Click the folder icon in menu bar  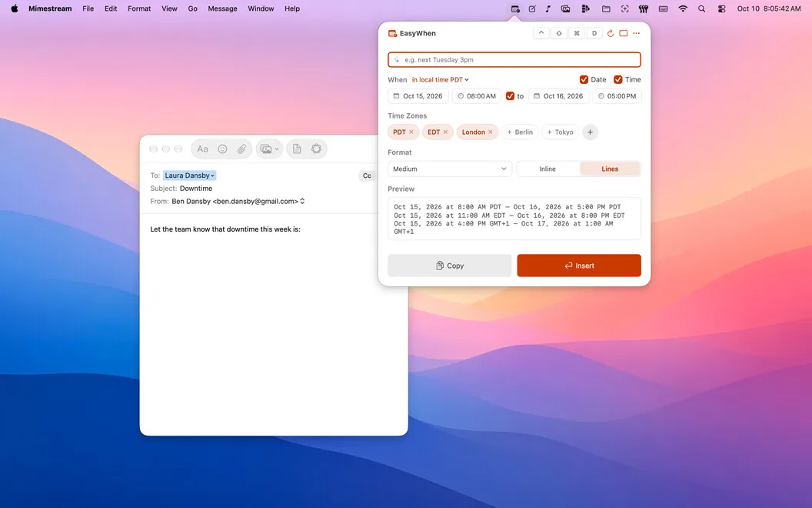pos(606,8)
